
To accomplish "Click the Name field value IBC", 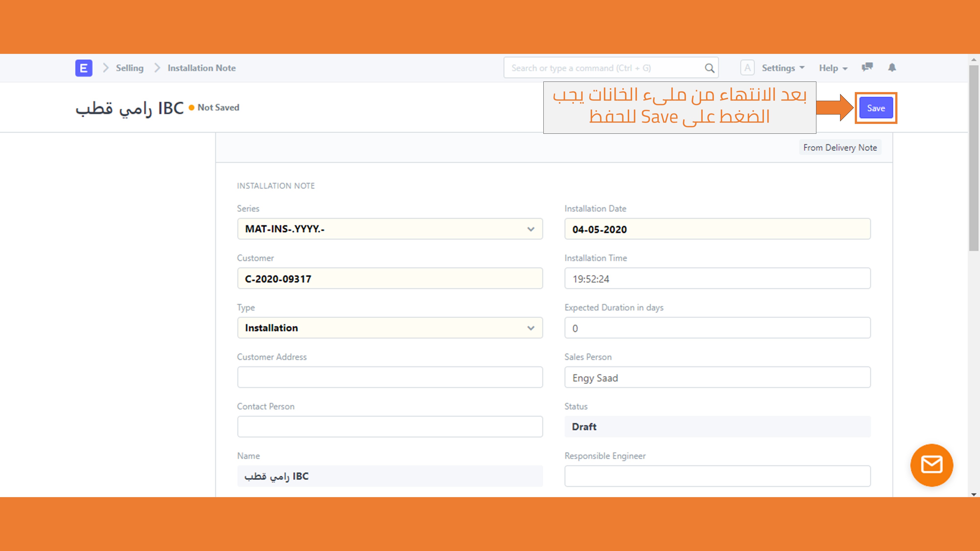I will click(390, 476).
